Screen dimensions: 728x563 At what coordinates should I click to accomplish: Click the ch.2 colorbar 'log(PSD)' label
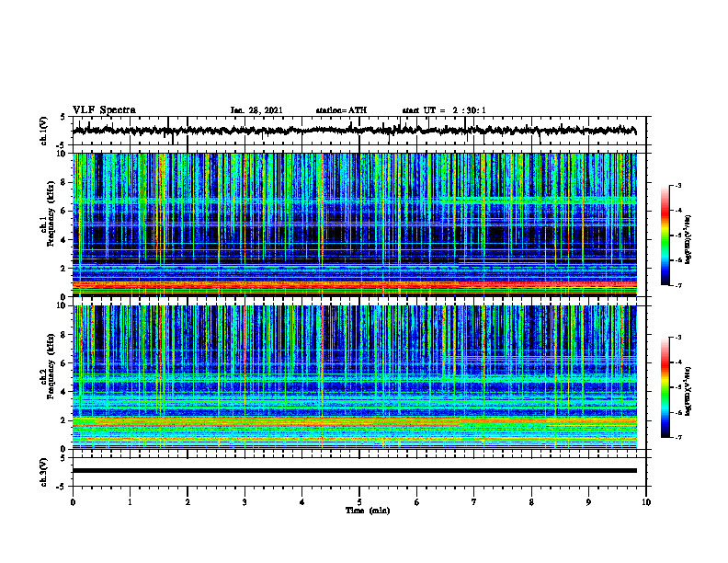coord(688,391)
